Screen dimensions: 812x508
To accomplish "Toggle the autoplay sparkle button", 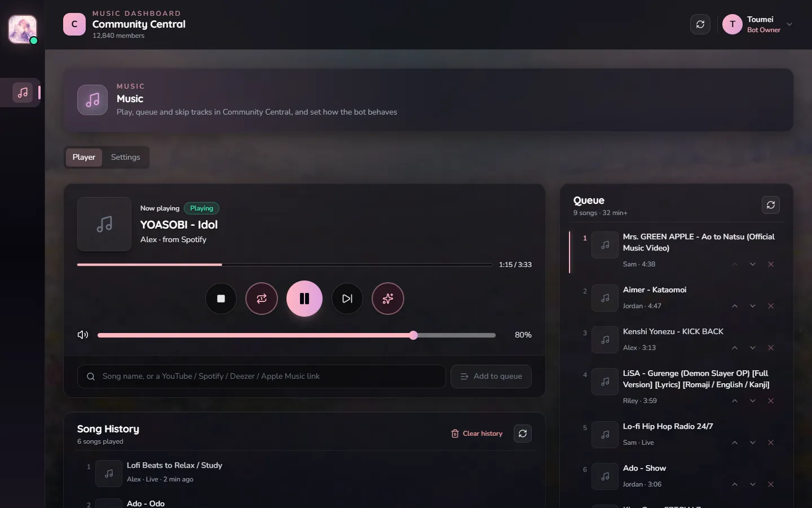I will [x=388, y=299].
